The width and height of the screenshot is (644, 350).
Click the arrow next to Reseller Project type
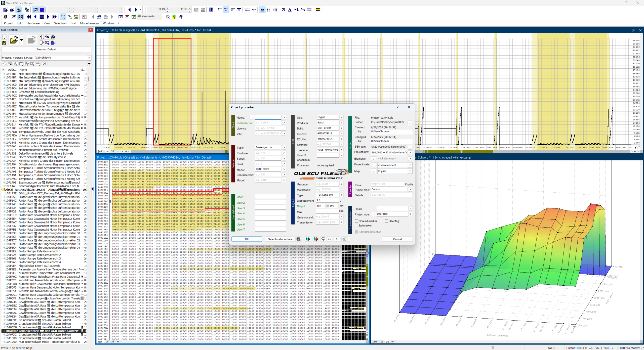410,189
